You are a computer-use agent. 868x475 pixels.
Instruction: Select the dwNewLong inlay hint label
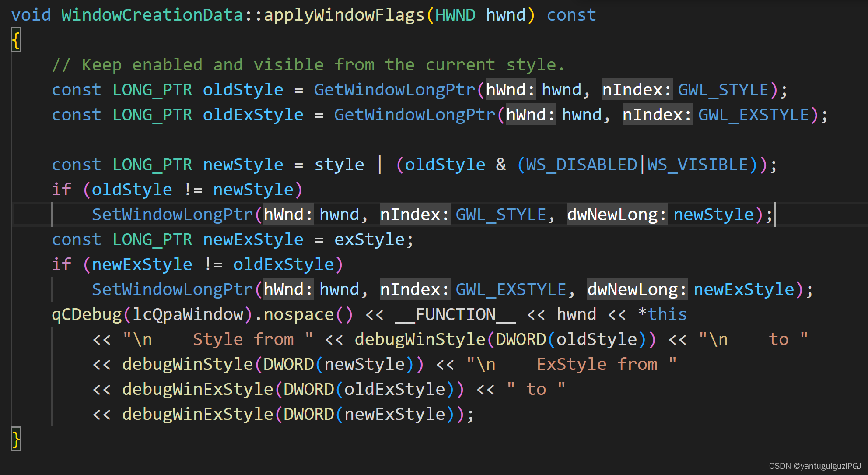[x=617, y=214]
